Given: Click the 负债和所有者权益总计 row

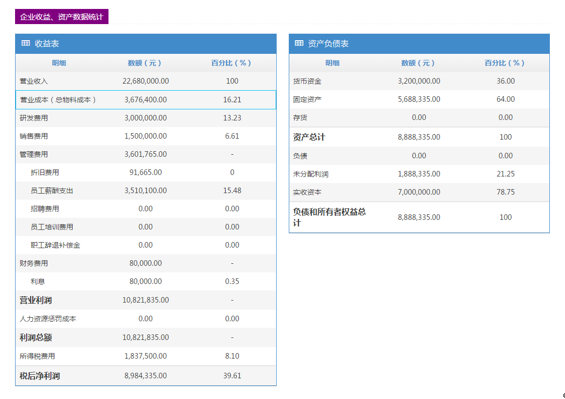Looking at the screenshot, I should pos(419,217).
